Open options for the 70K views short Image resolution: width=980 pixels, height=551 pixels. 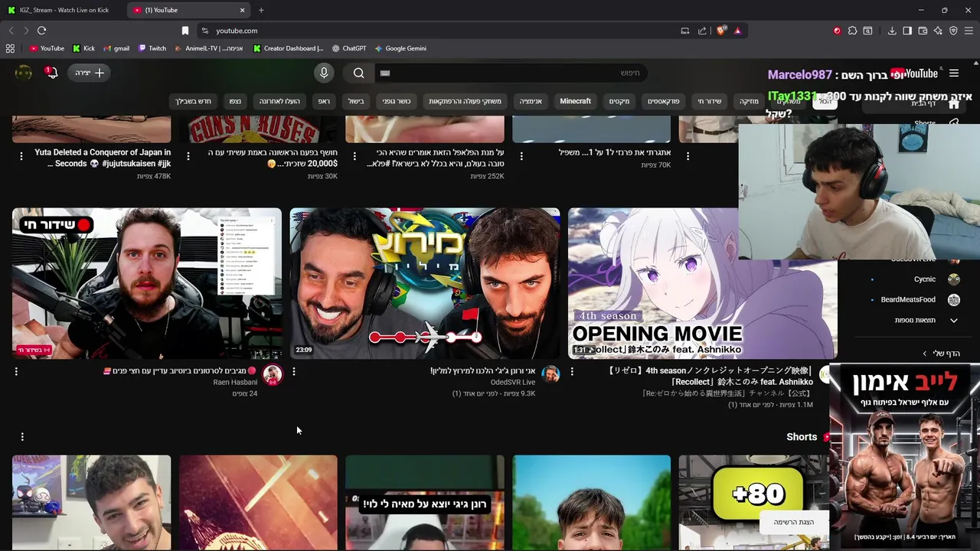521,155
